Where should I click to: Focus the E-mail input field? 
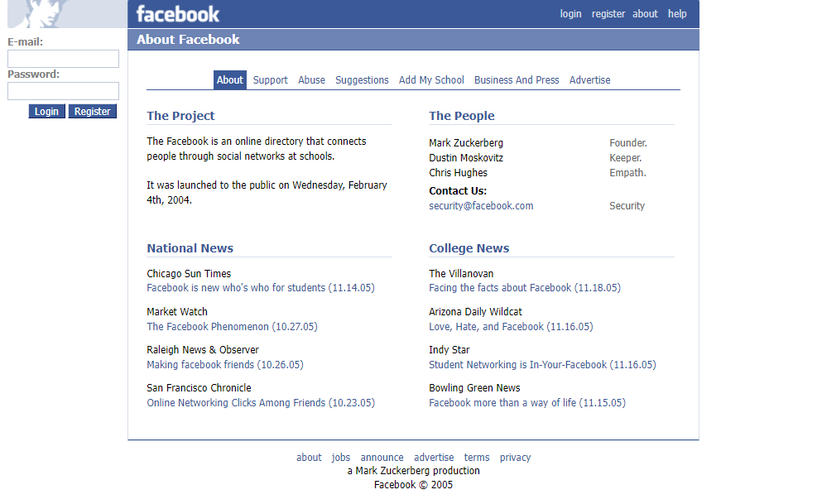(63, 59)
